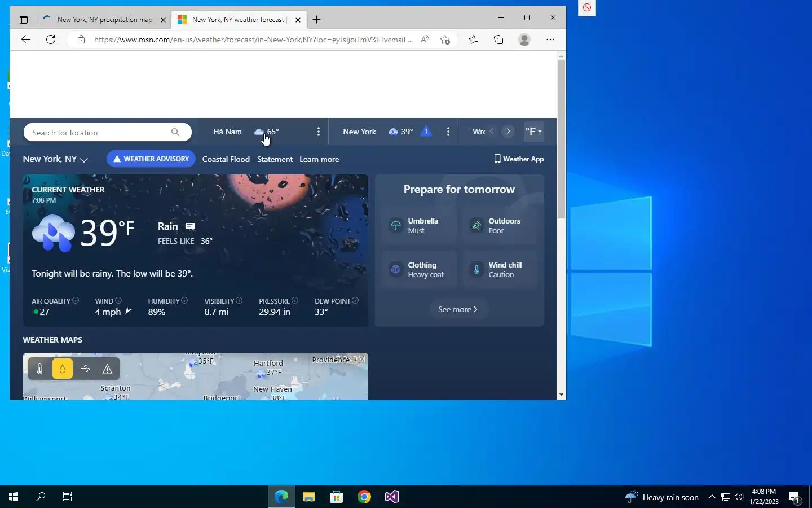The width and height of the screenshot is (812, 508).
Task: Open the Collections icon in Edge toolbar
Action: (499, 40)
